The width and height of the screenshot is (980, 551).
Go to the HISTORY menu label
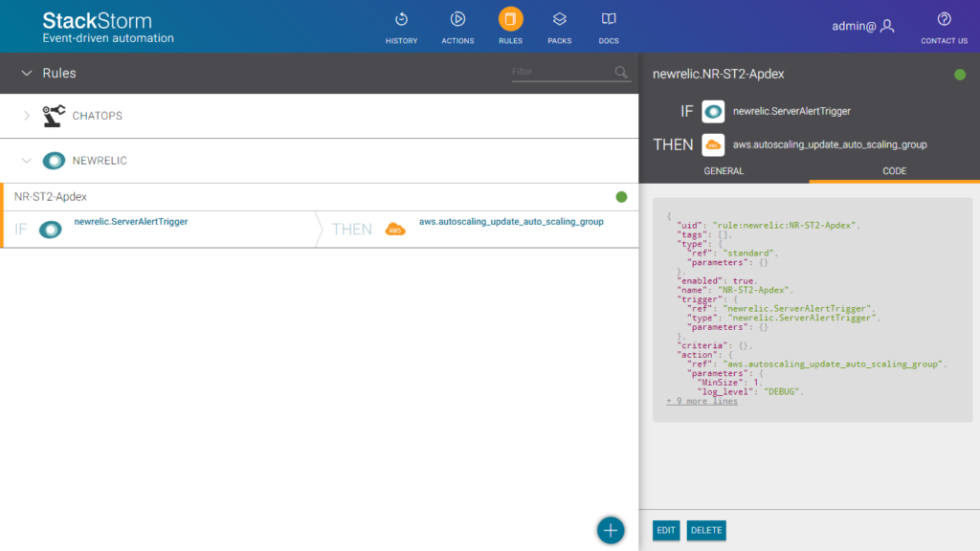click(401, 41)
